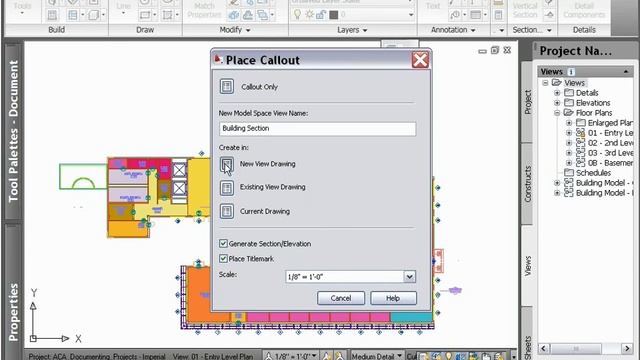
Task: Click the layer color swatch
Action: [333, 15]
